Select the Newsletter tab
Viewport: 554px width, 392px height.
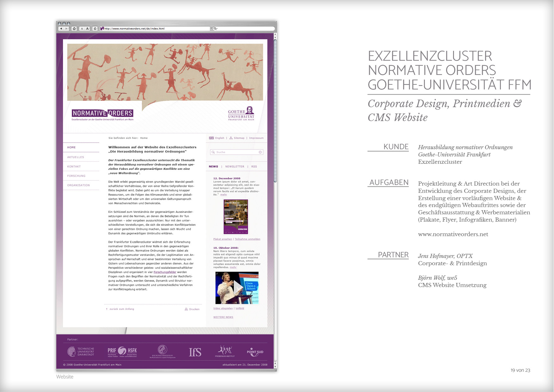click(x=234, y=167)
